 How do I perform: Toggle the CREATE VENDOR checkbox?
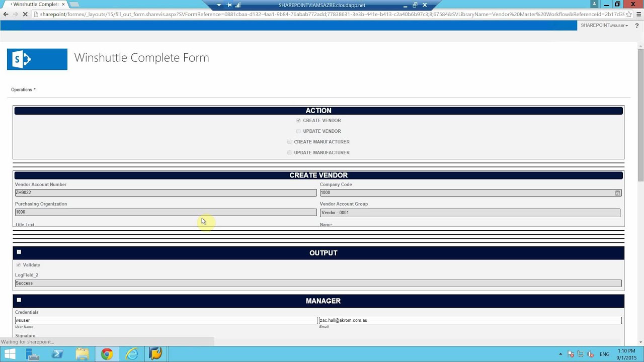point(298,121)
